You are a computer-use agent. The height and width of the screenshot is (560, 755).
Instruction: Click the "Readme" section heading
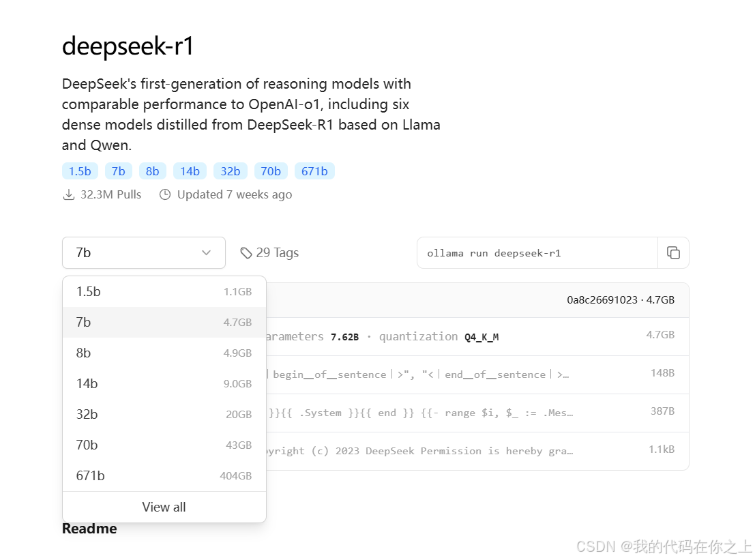(x=89, y=528)
